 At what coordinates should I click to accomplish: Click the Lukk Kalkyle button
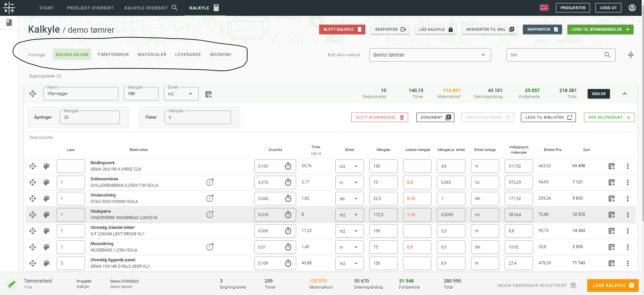(x=613, y=285)
